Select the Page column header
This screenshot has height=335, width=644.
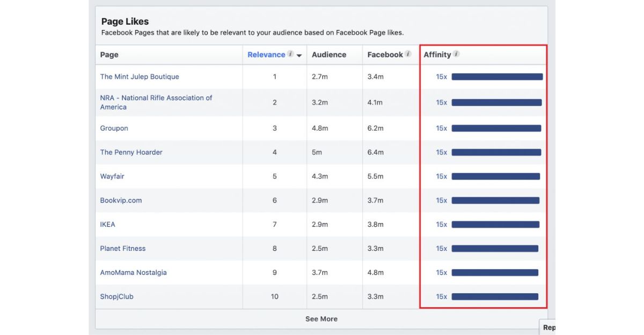click(x=109, y=55)
